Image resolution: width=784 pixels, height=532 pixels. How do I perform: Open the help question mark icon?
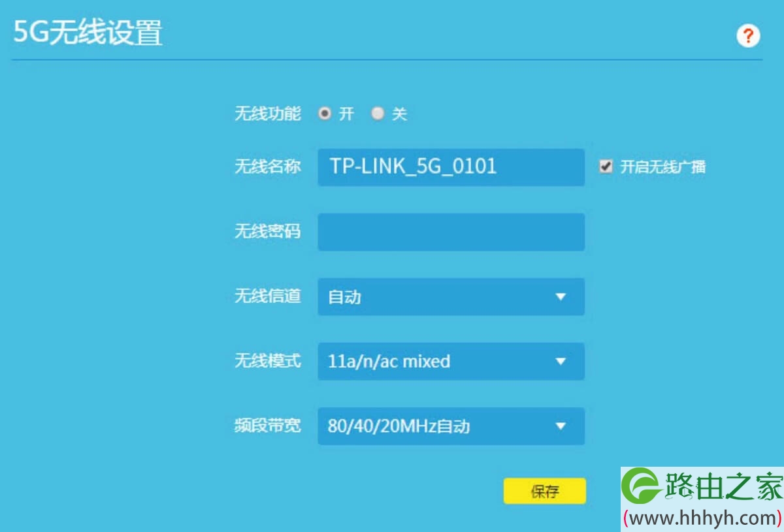pyautogui.click(x=748, y=36)
